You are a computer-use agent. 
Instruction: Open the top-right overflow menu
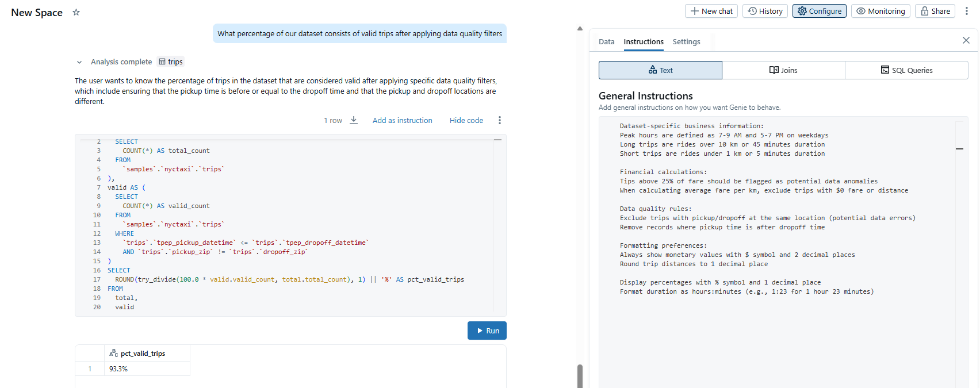click(967, 11)
